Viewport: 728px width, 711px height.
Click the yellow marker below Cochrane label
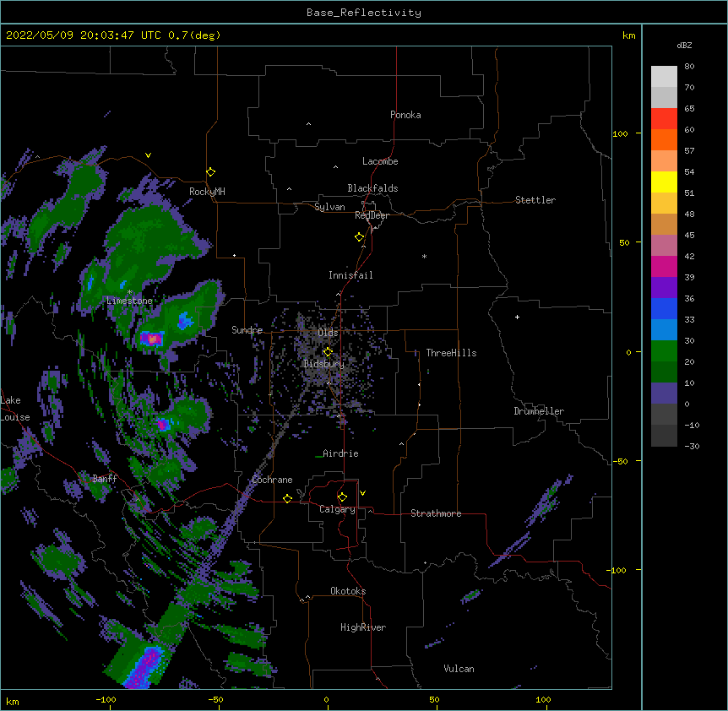(x=287, y=498)
